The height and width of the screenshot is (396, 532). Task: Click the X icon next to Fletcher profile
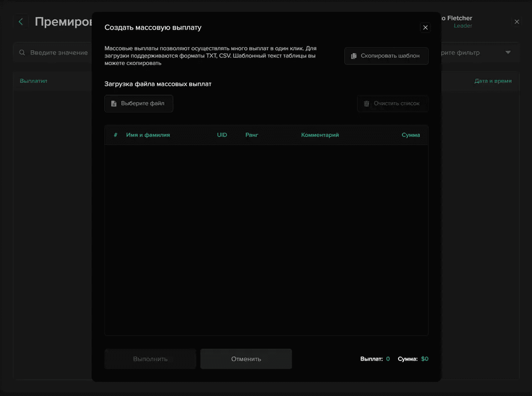tap(517, 22)
